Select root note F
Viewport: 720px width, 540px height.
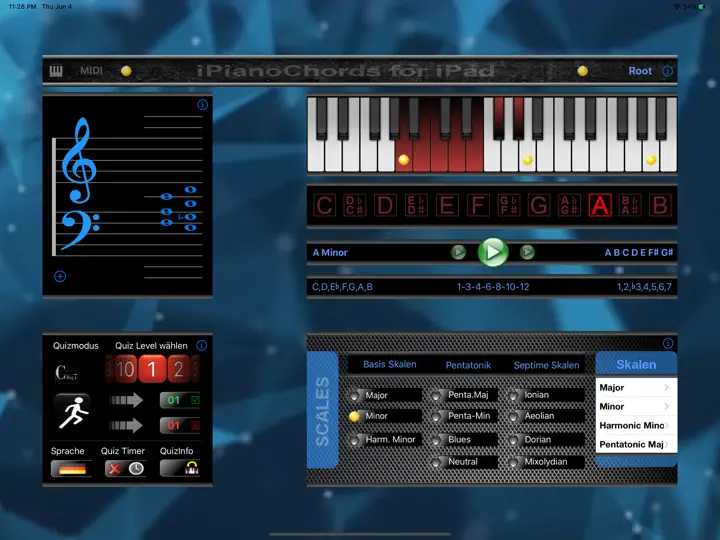point(478,205)
